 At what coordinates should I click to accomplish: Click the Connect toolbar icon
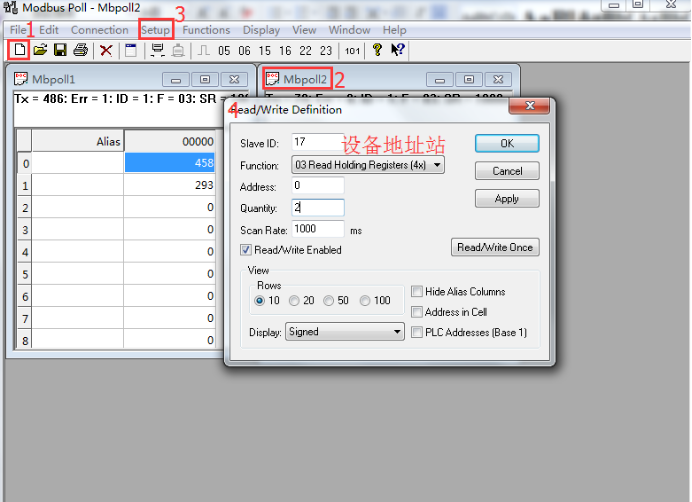click(x=157, y=50)
